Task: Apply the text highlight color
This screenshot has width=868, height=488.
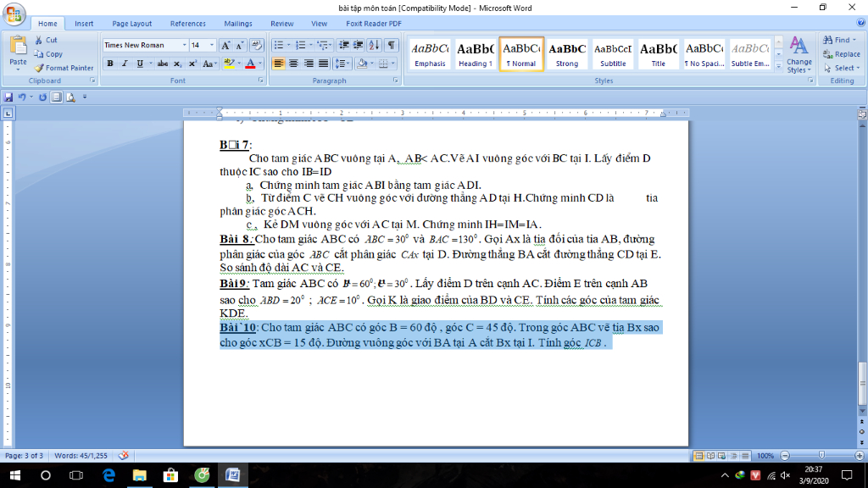Action: (x=229, y=64)
